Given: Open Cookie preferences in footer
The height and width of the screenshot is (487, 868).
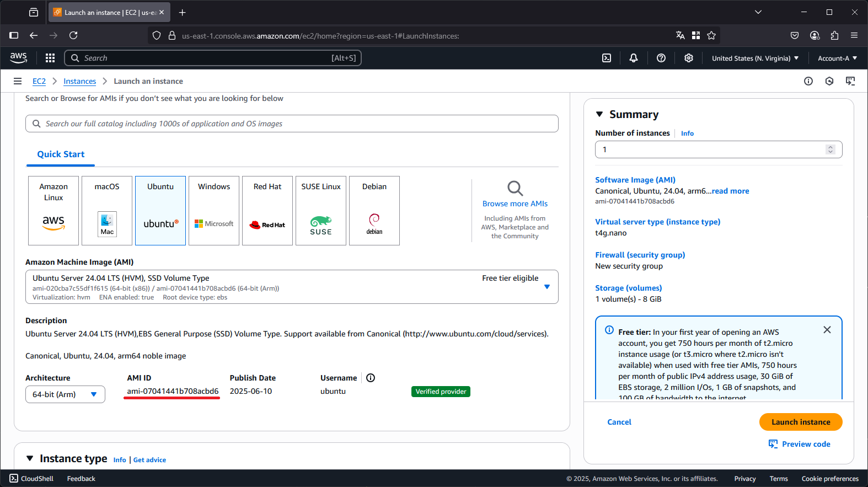Looking at the screenshot, I should click(830, 478).
